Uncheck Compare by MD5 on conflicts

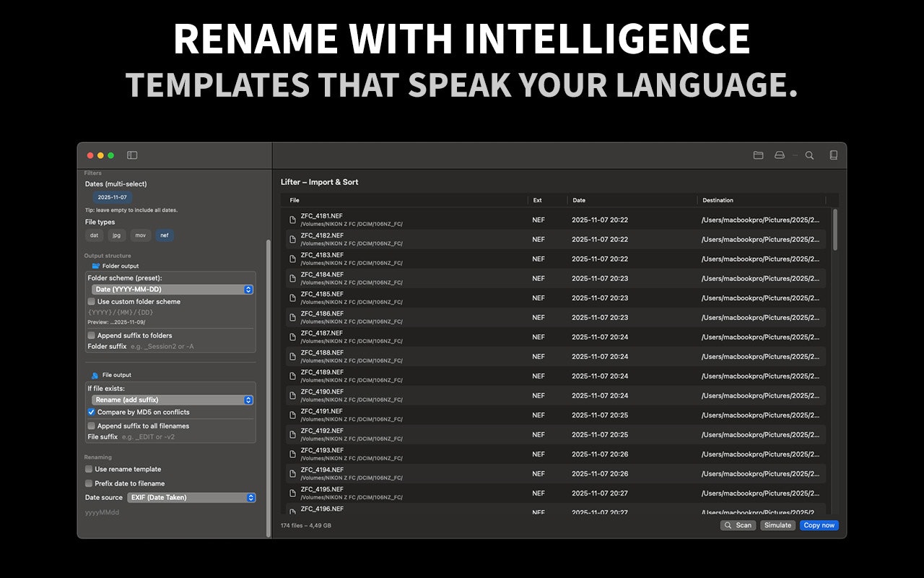(92, 412)
